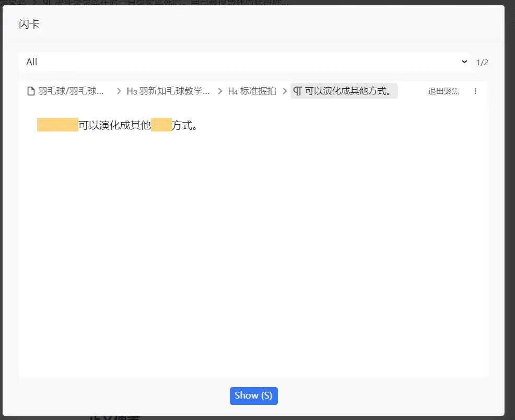Click the chevron before H4 标准握拍
This screenshot has width=515, height=420.
220,91
